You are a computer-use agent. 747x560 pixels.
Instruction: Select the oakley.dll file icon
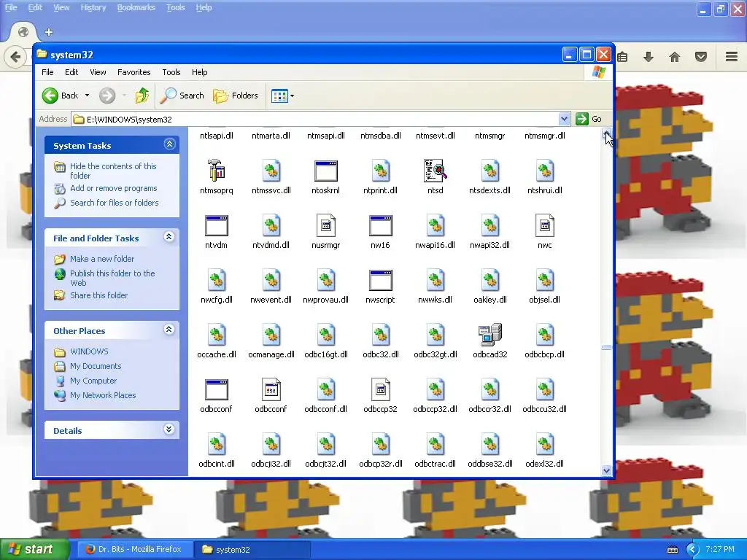[x=489, y=280]
